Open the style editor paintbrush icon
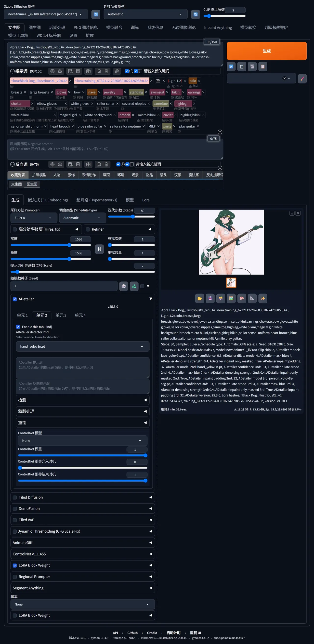The height and width of the screenshot is (644, 314). click(302, 79)
